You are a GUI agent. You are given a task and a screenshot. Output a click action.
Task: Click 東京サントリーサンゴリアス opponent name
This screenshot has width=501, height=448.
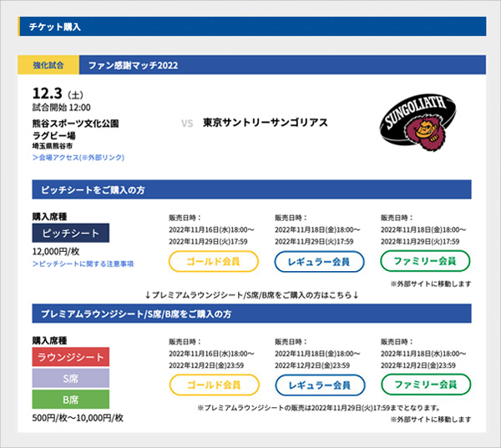[x=266, y=123]
